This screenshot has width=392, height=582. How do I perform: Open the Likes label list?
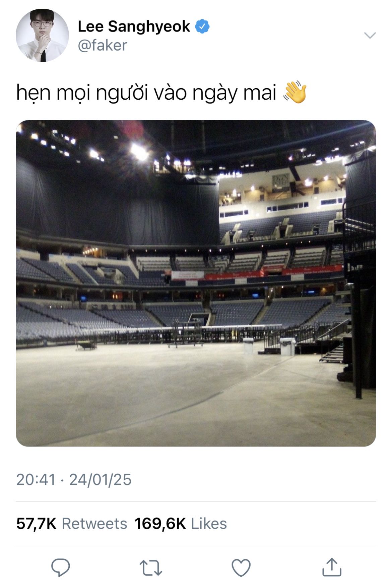209,524
